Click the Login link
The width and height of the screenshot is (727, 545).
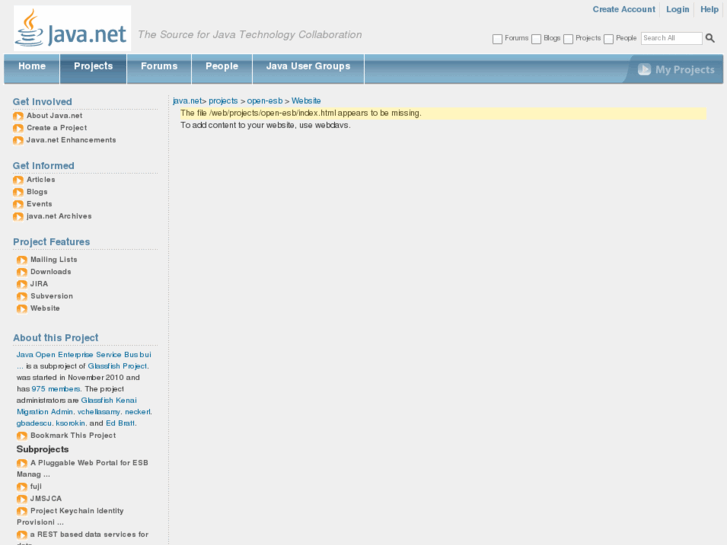point(677,9)
